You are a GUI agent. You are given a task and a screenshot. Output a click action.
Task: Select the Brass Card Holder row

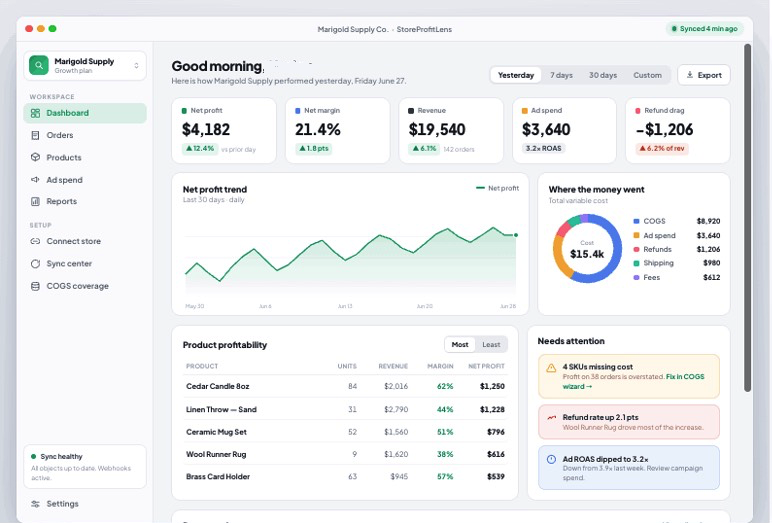[345, 477]
